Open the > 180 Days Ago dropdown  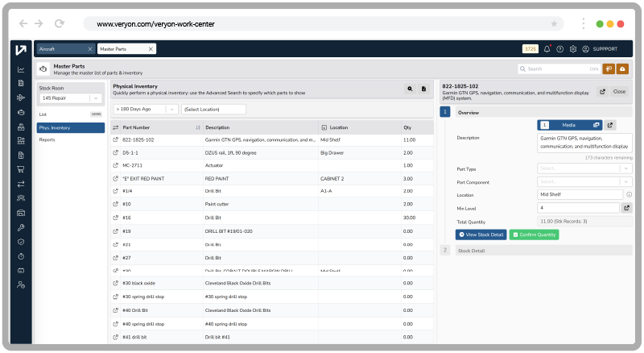(x=146, y=109)
